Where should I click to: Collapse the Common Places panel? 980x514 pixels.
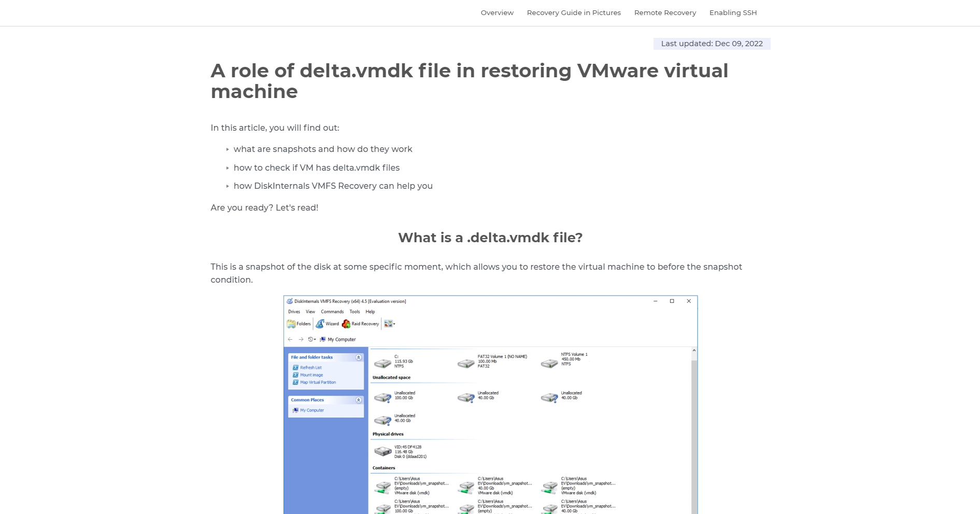tap(359, 400)
